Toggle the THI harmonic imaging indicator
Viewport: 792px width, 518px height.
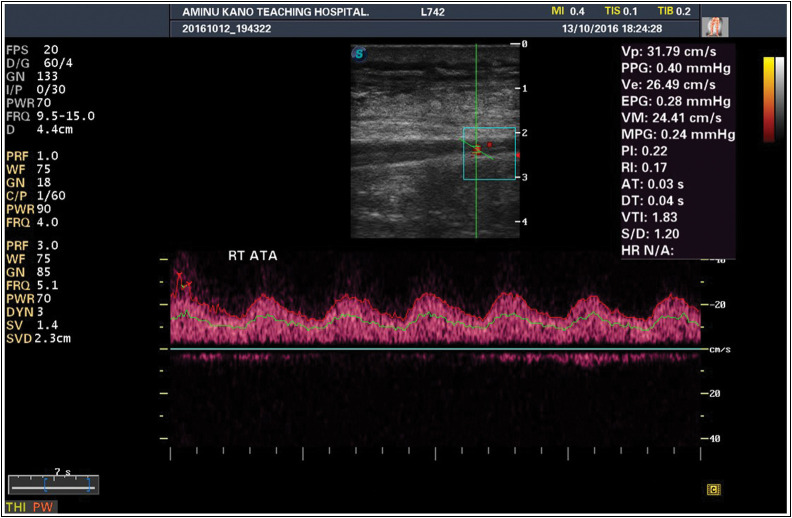[17, 507]
